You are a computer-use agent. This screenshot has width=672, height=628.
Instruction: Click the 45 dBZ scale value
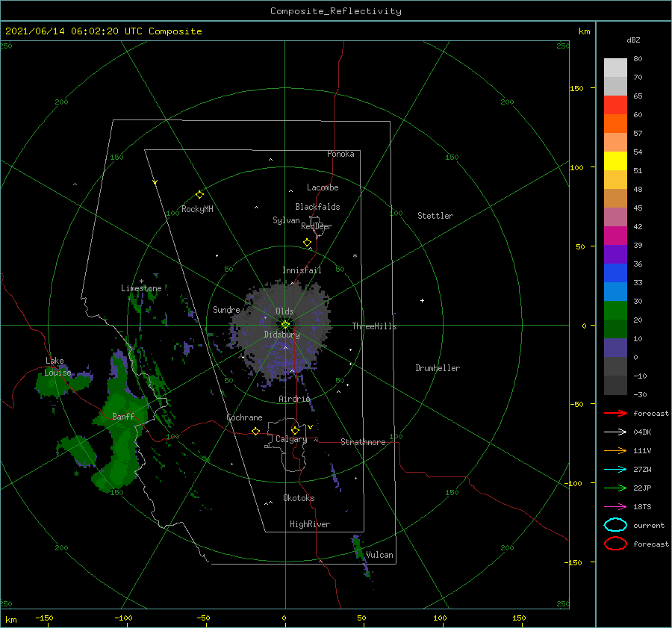[638, 208]
